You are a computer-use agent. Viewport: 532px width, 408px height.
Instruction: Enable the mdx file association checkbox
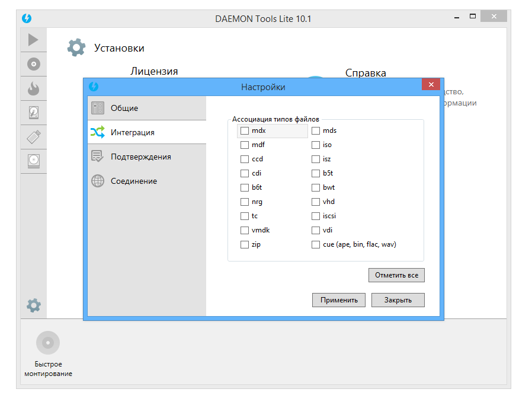pyautogui.click(x=245, y=131)
